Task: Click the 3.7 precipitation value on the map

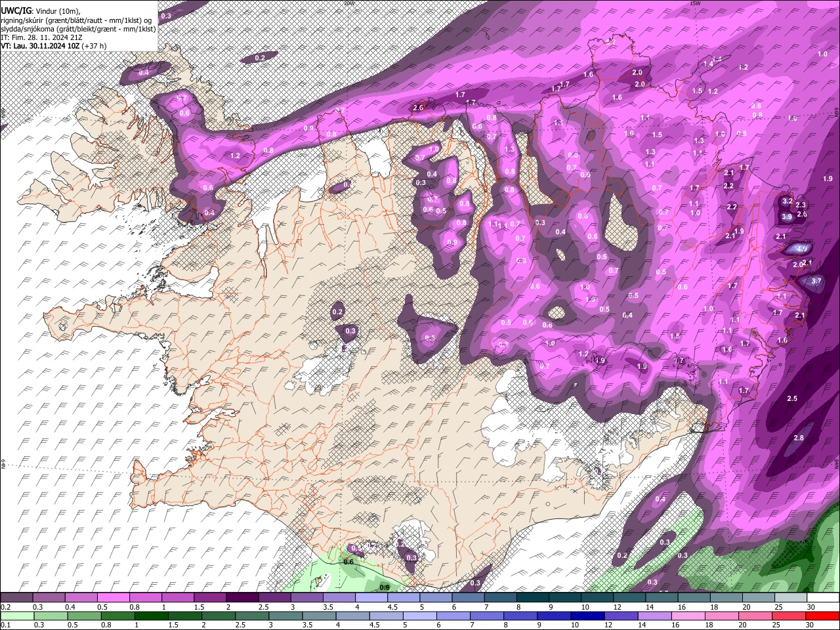Action: pyautogui.click(x=816, y=281)
